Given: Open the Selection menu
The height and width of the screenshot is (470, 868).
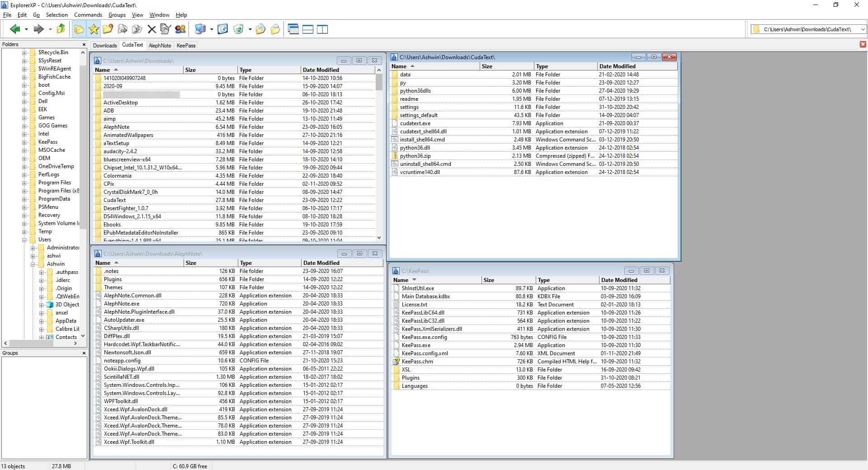Looking at the screenshot, I should 57,15.
